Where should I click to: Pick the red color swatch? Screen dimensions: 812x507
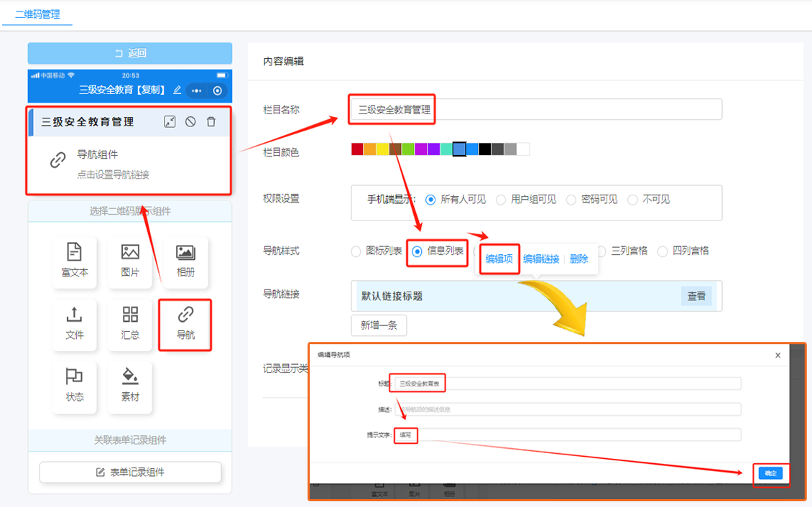(357, 149)
